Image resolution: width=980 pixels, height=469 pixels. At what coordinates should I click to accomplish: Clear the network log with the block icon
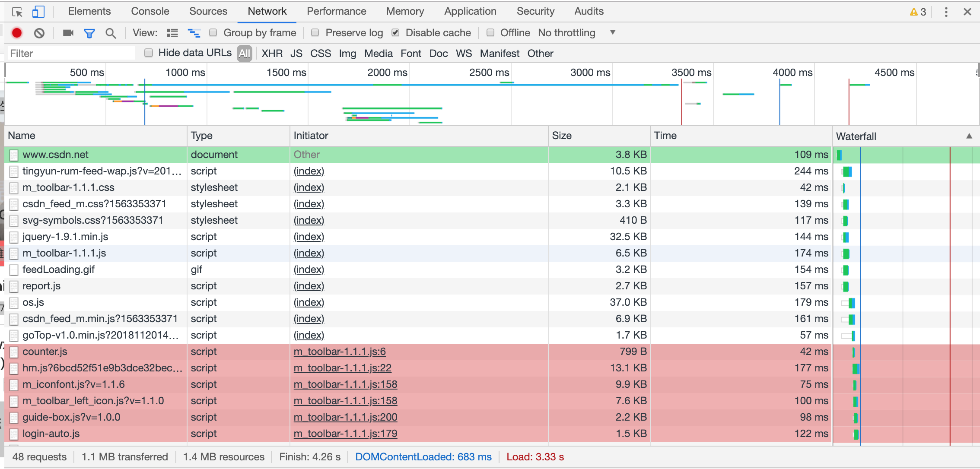(39, 33)
